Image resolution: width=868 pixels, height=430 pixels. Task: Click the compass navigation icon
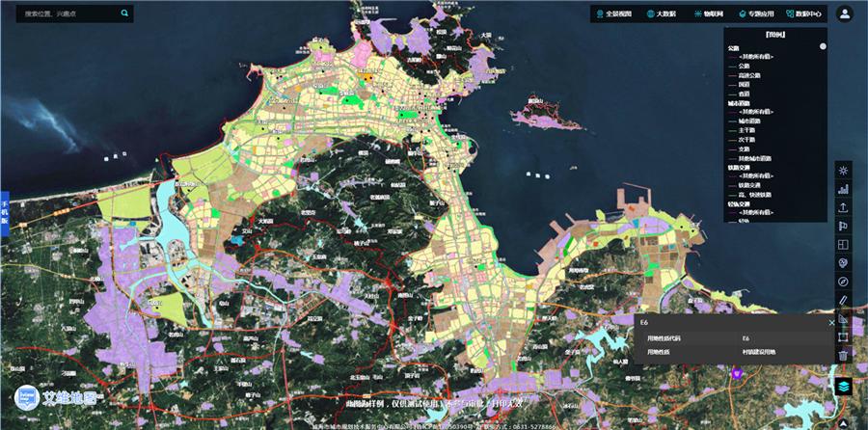coord(843,281)
